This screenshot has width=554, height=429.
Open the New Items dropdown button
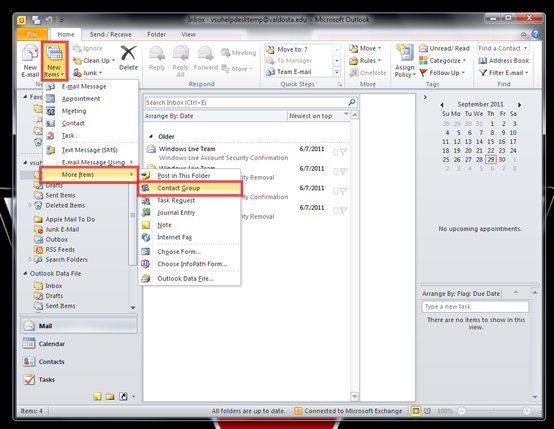click(54, 61)
